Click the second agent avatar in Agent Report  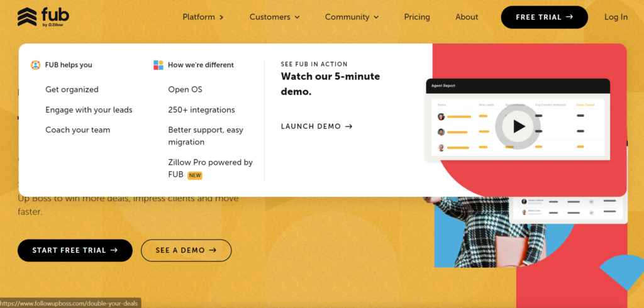pyautogui.click(x=441, y=132)
